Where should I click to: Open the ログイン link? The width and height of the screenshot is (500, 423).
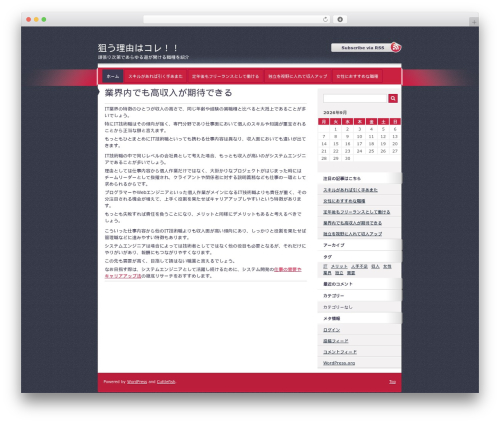click(331, 330)
